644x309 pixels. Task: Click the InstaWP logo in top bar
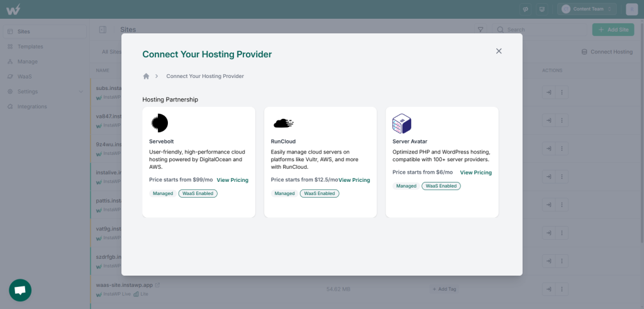coord(13,9)
